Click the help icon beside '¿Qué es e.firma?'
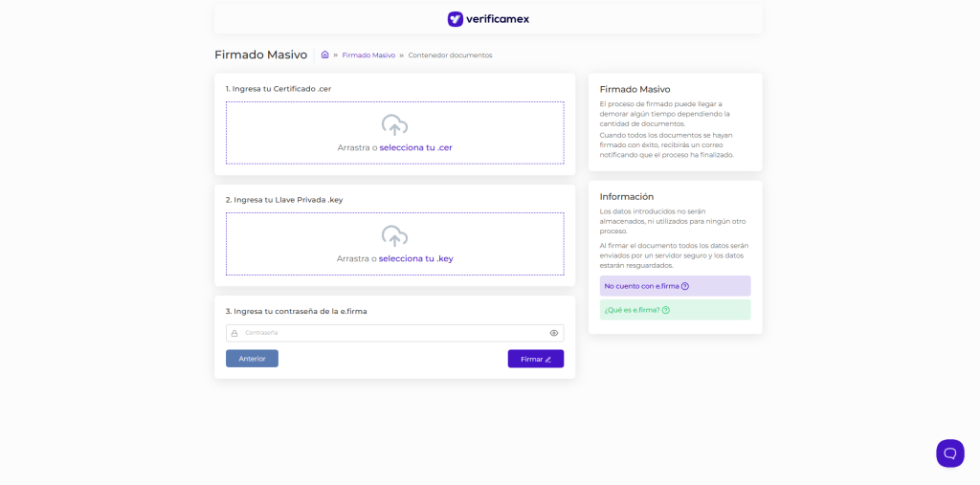 tap(666, 310)
